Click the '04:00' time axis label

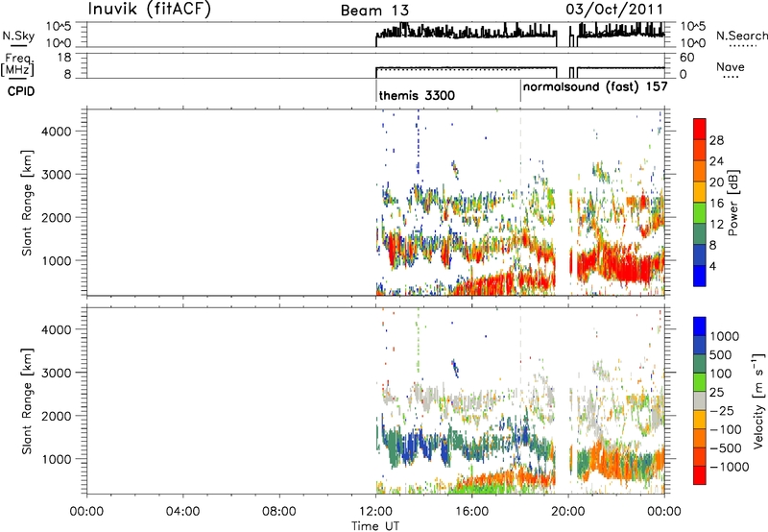pyautogui.click(x=182, y=512)
